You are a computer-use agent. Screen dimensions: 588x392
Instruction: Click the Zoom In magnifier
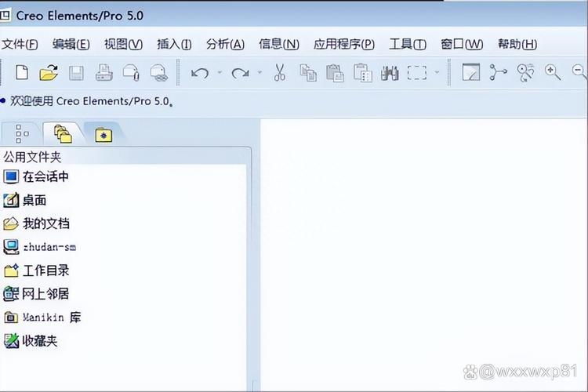click(553, 72)
